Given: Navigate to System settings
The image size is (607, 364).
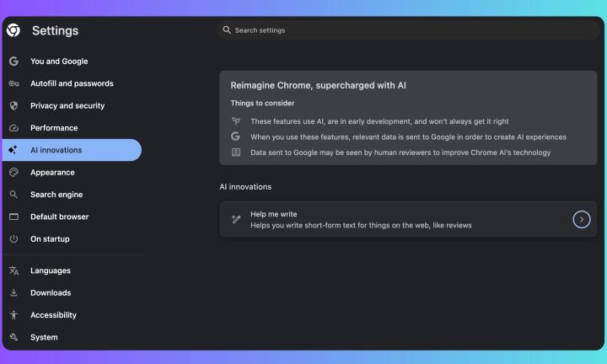Looking at the screenshot, I should click(x=44, y=337).
